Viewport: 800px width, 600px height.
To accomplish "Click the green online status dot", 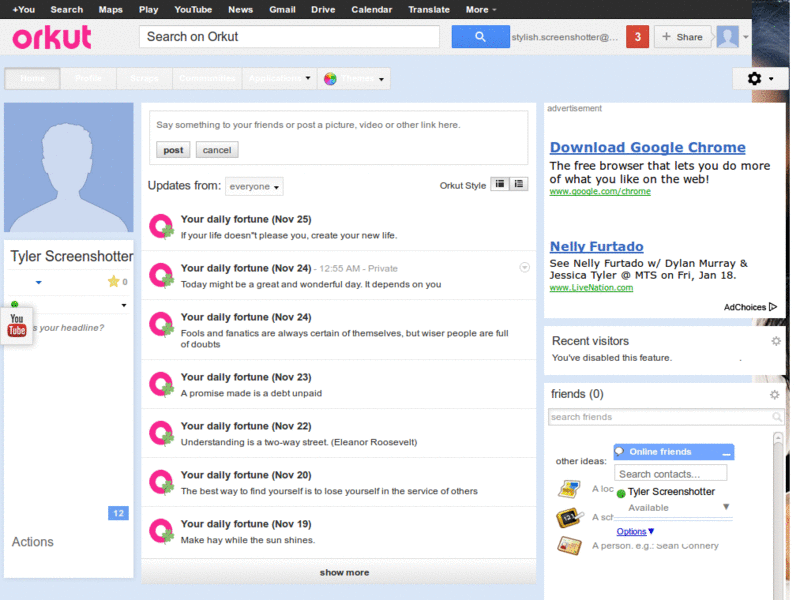I will 14,304.
